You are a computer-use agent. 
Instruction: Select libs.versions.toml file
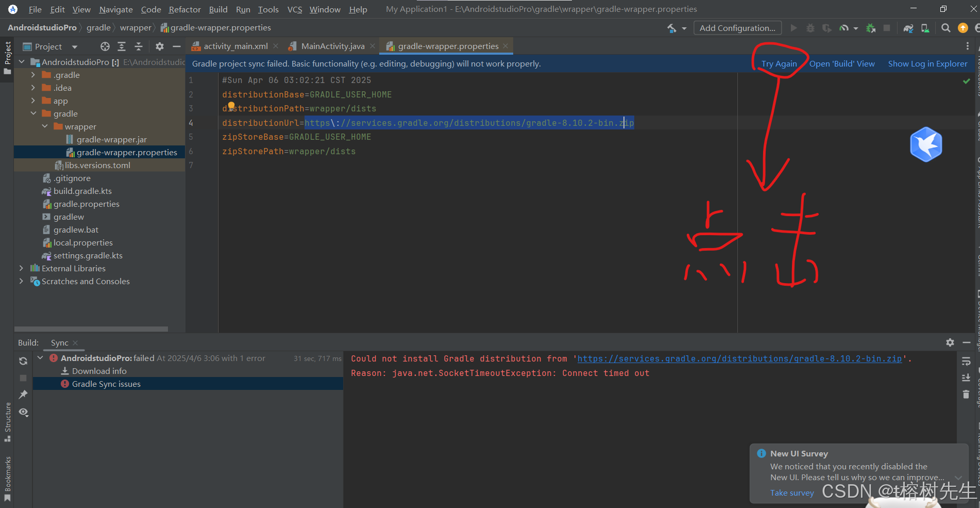click(x=97, y=165)
